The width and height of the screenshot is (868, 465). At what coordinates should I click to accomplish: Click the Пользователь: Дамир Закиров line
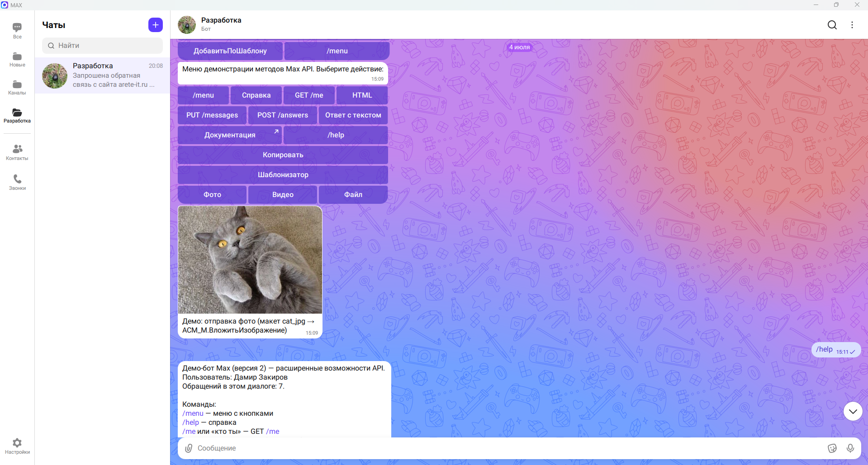pyautogui.click(x=235, y=377)
